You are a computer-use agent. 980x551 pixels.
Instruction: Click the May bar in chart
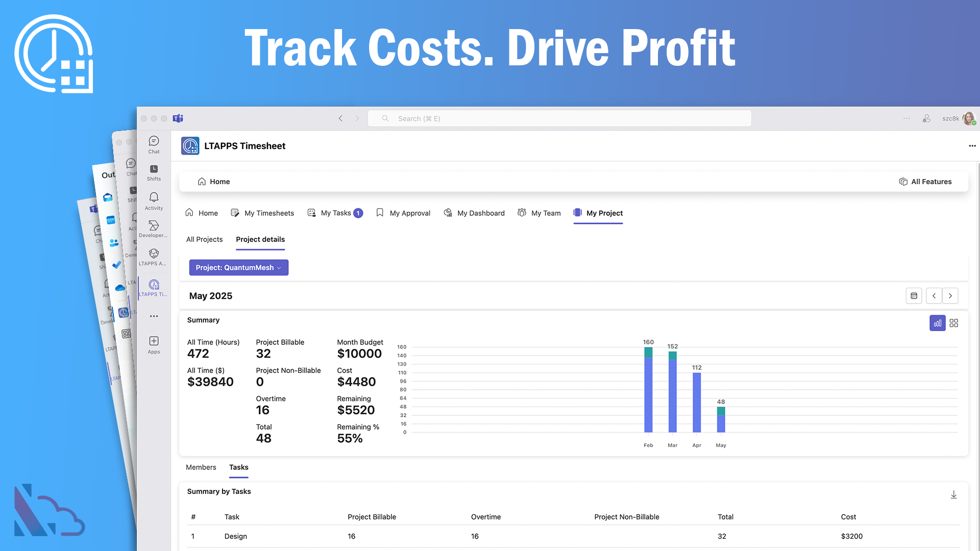[721, 419]
